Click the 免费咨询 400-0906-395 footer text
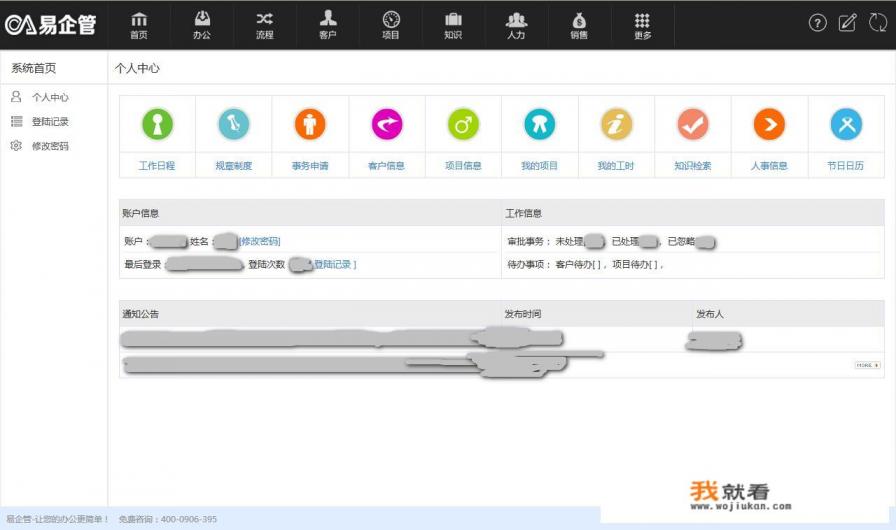 click(x=168, y=519)
